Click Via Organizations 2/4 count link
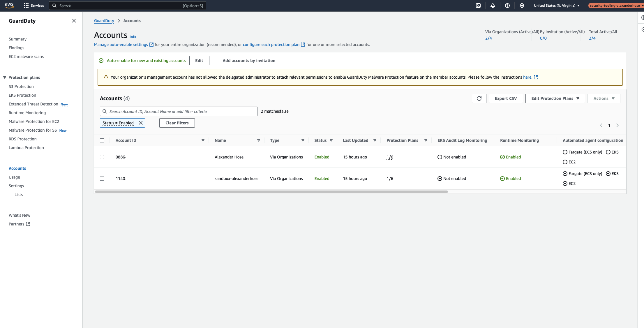Screen dimensions: 644x328 tap(488, 38)
